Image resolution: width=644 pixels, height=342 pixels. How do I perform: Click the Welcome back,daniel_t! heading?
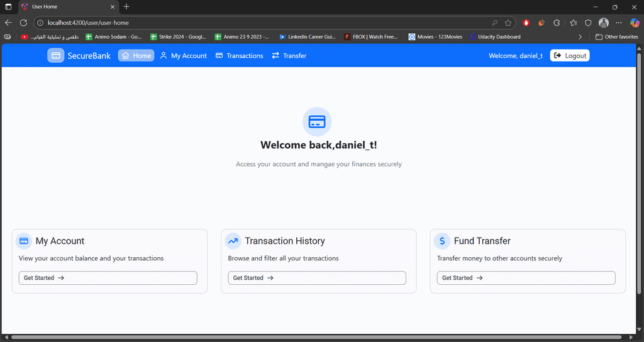tap(319, 145)
